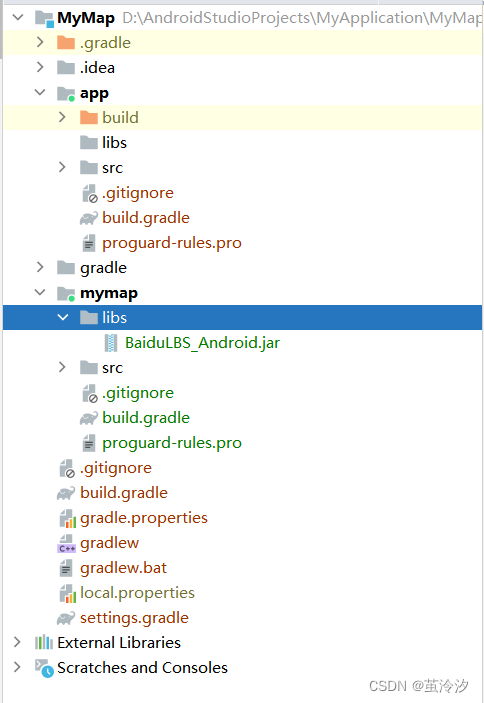Select gradlew.bat in project root
Image resolution: width=484 pixels, height=703 pixels.
123,568
